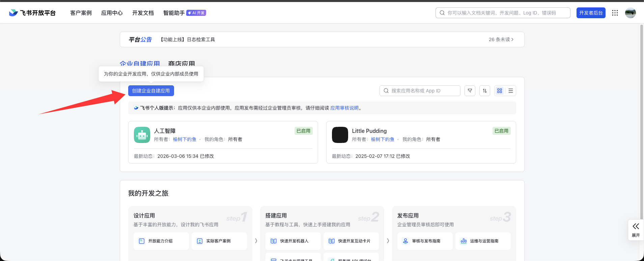Click 已启用 badge on 人工智障 card
Screen dimensions: 644x261
303,131
